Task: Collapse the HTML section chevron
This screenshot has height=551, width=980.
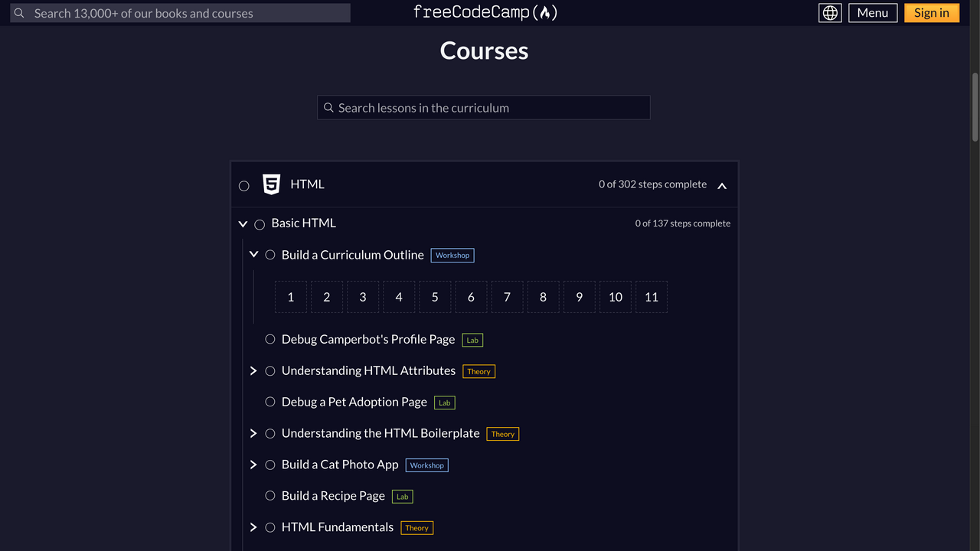Action: [x=722, y=185]
